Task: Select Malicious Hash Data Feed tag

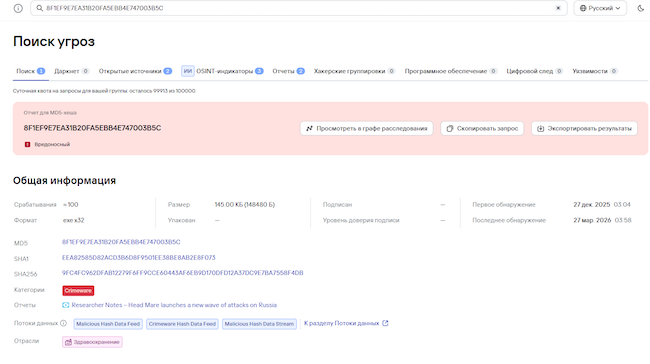Action: pyautogui.click(x=108, y=324)
